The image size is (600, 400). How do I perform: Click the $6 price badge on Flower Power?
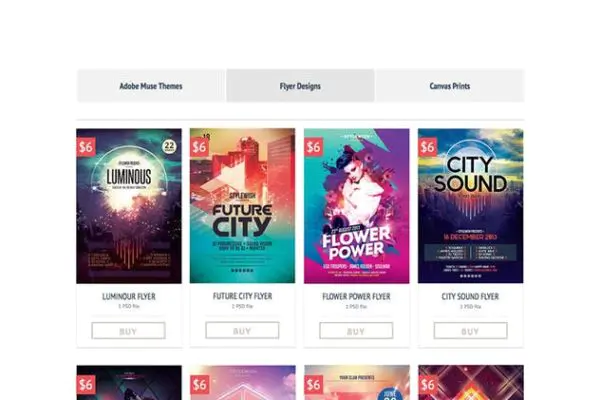tap(314, 147)
